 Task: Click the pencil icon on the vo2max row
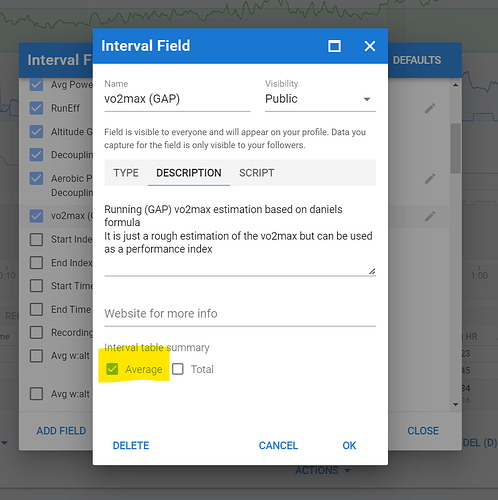430,216
